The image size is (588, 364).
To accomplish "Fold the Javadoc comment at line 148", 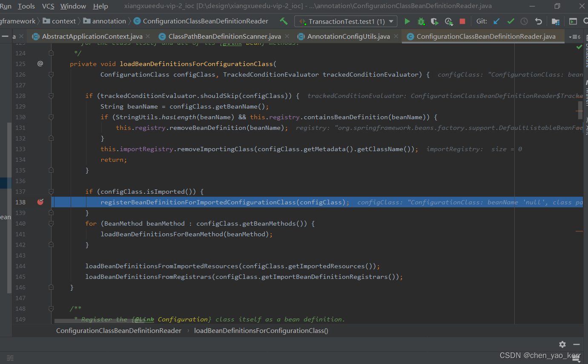I will (51, 308).
